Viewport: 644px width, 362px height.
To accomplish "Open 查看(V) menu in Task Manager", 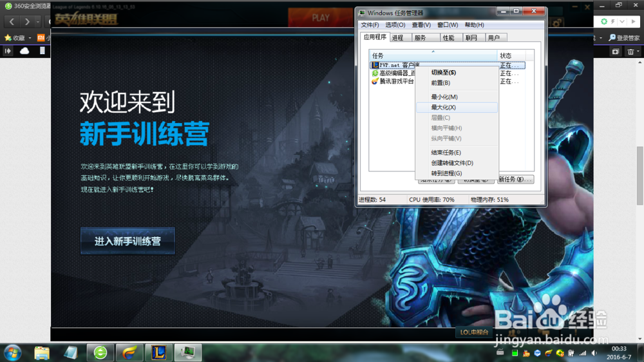I will (x=421, y=24).
